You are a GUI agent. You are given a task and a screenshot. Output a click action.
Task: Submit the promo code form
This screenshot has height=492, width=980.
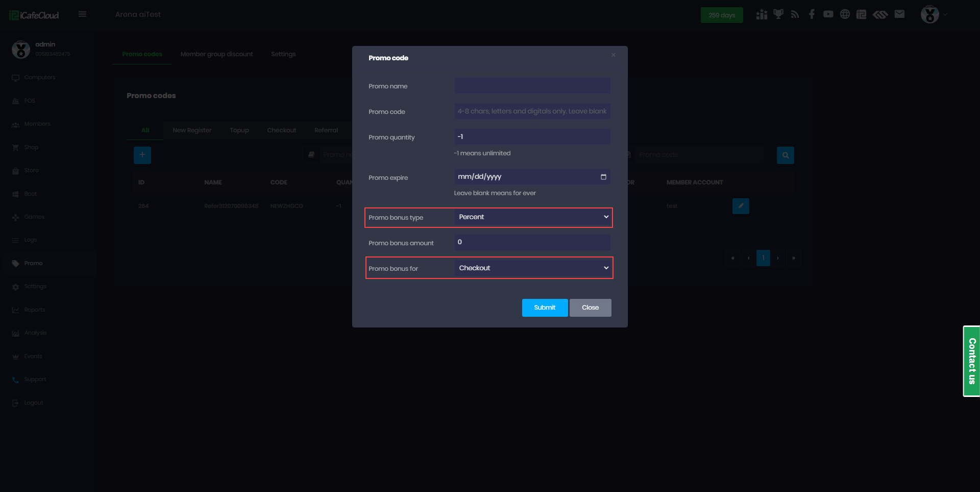(545, 308)
